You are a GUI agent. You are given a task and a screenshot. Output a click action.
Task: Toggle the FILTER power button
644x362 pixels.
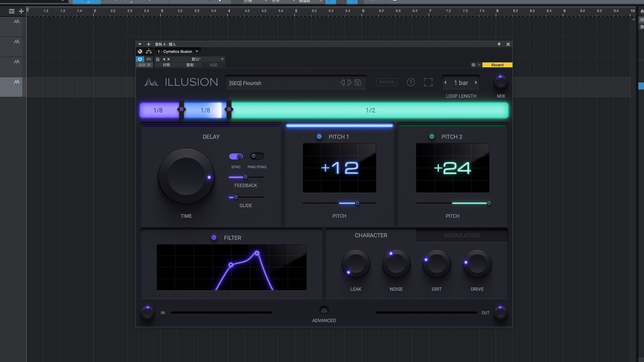click(x=214, y=237)
